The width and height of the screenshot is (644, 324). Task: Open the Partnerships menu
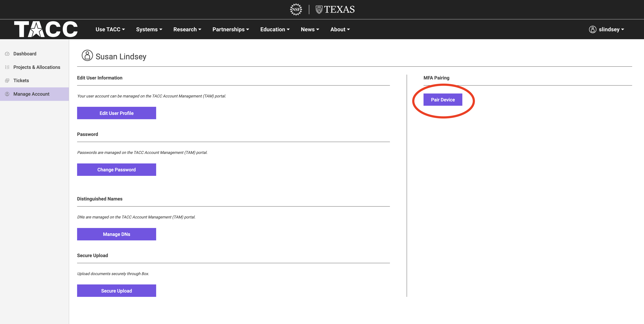[231, 29]
